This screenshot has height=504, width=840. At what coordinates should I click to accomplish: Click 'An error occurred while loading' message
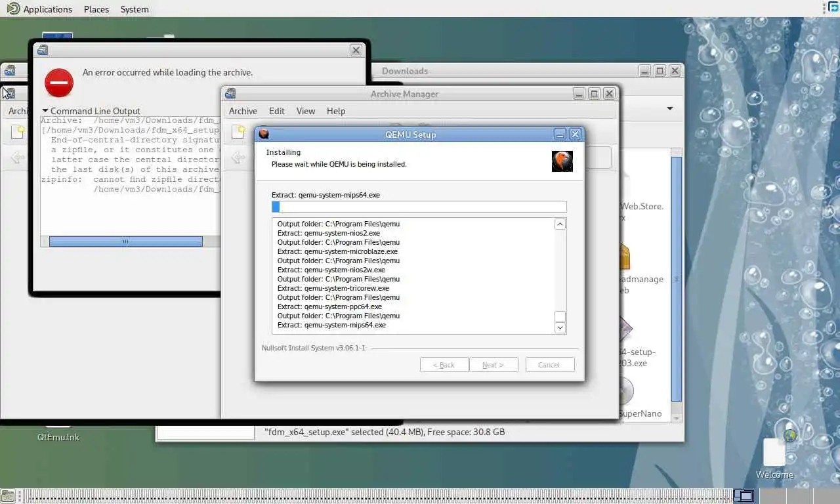pyautogui.click(x=167, y=72)
